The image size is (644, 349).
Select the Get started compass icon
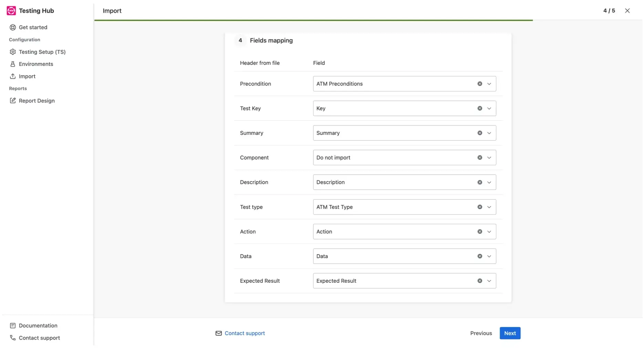click(x=12, y=27)
